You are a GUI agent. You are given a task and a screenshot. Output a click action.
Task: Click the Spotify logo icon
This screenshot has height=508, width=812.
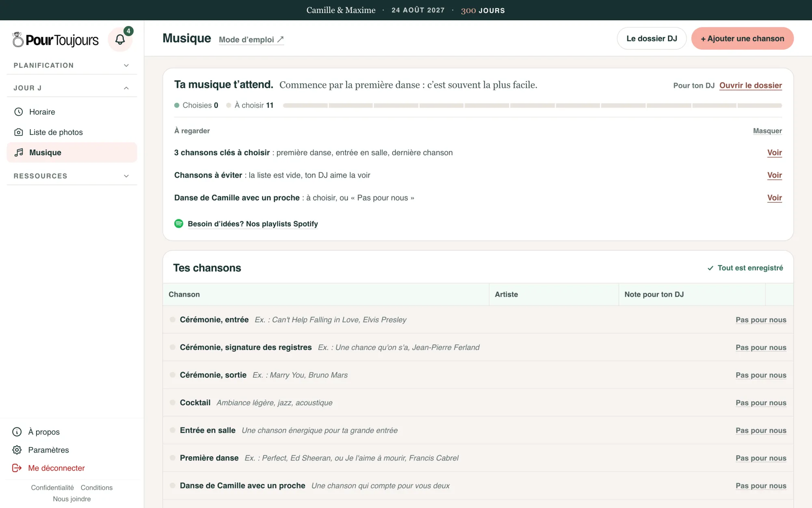pos(179,224)
